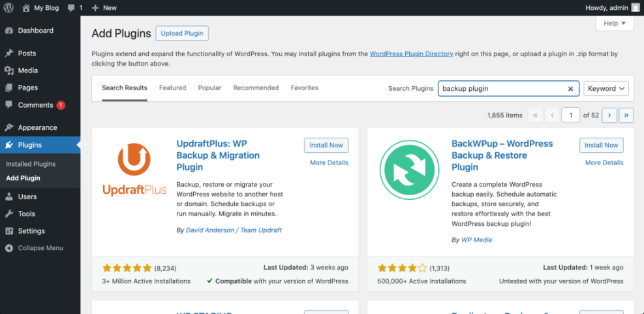Viewport: 644px width, 314px height.
Task: Click 'Untested with your version' text
Action: point(561,281)
